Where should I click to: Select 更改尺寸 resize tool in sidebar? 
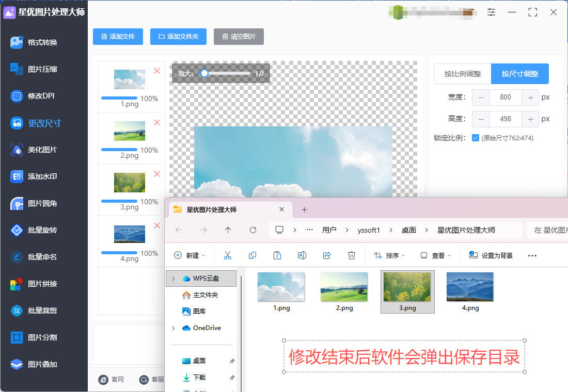click(x=36, y=123)
